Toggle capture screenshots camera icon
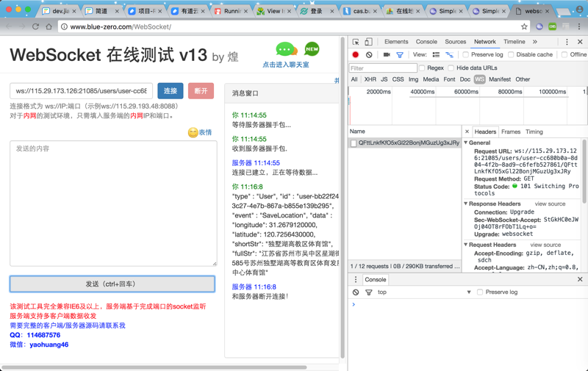Screen dimensions: 588x371 tap(387, 54)
